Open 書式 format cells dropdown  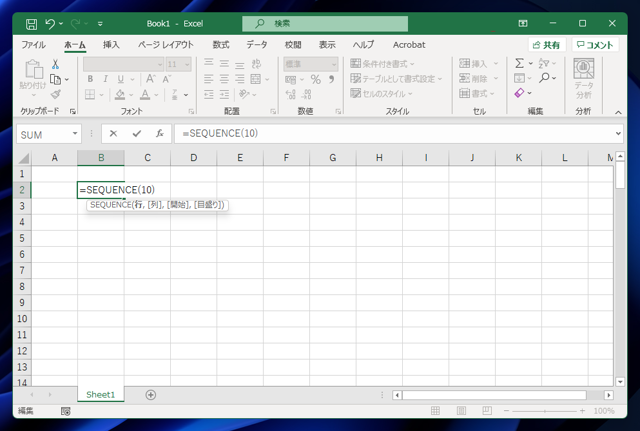(x=476, y=94)
